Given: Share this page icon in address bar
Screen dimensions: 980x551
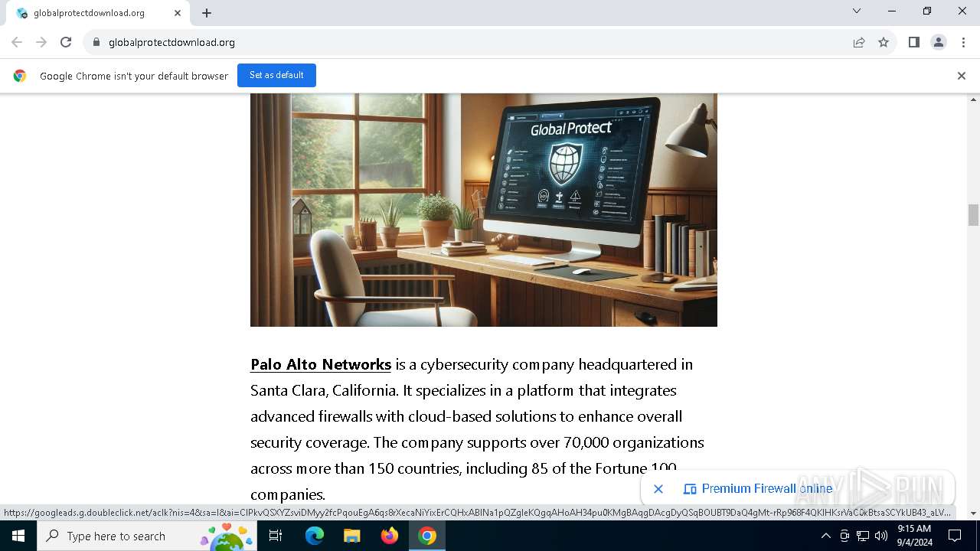Looking at the screenshot, I should point(859,42).
